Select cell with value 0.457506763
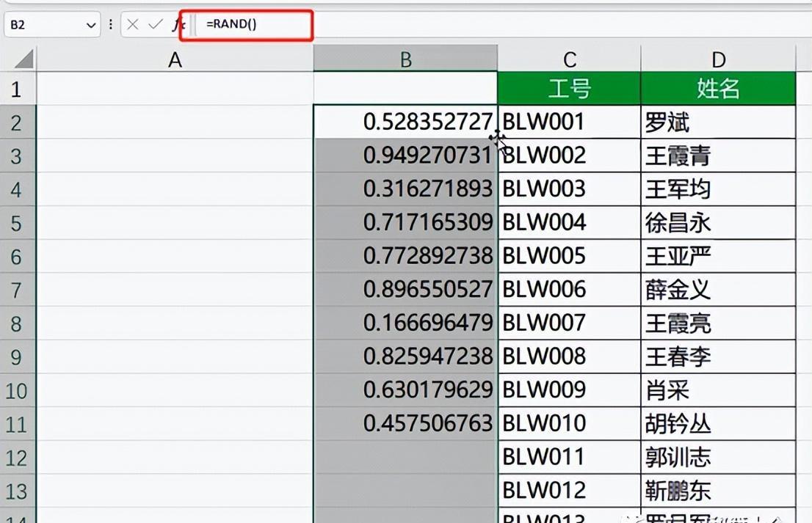The image size is (812, 523). coord(405,423)
